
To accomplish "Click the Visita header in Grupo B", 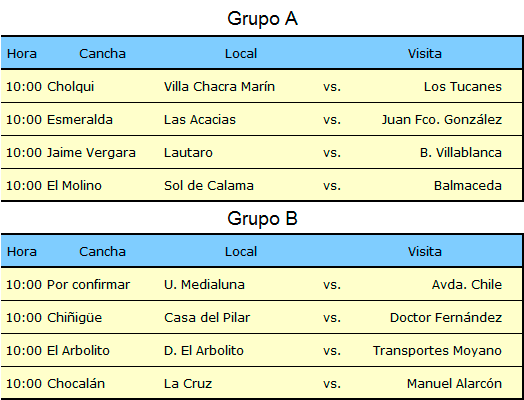I will [424, 251].
